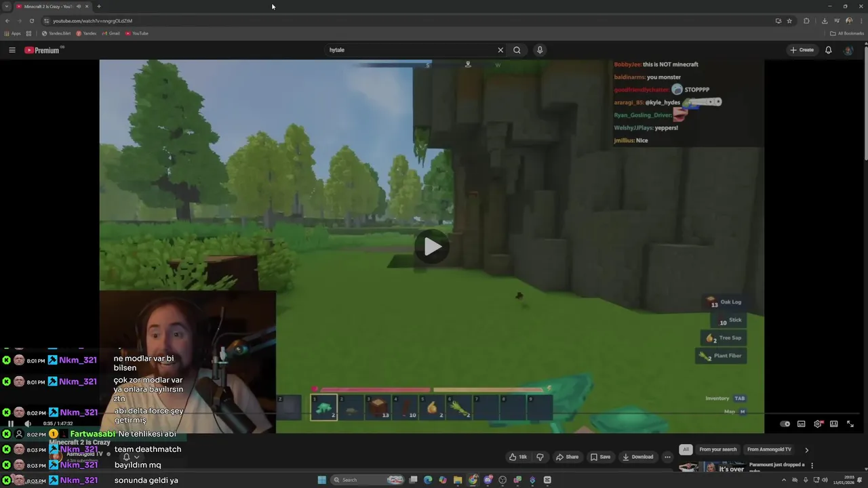
Task: Bookmark this page with the star icon
Action: 789,21
